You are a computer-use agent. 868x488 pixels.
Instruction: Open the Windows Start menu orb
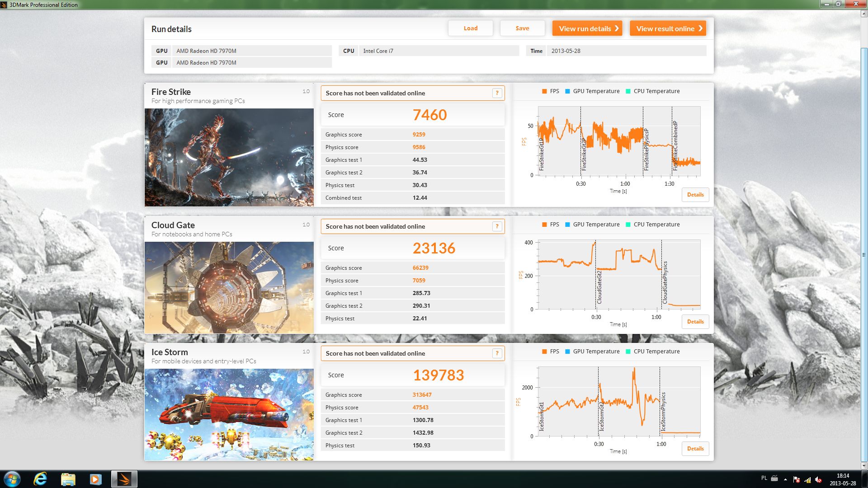12,479
